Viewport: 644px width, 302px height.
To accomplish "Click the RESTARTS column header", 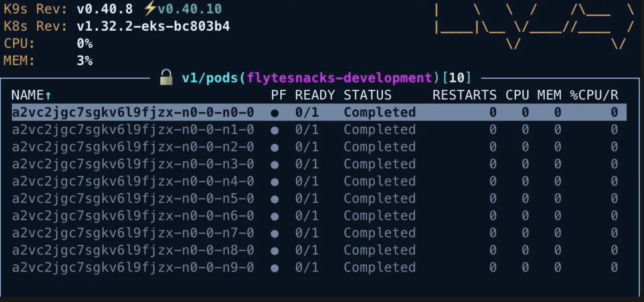I will 465,95.
